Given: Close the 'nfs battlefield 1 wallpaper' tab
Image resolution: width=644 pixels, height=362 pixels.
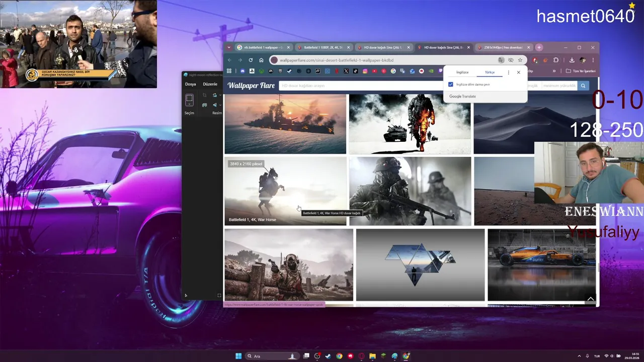Looking at the screenshot, I should [x=288, y=47].
